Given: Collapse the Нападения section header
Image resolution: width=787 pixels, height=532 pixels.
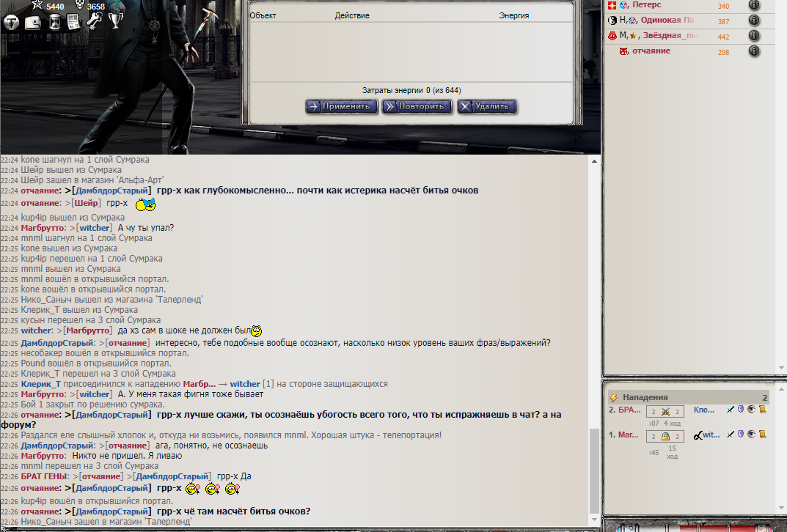Looking at the screenshot, I should point(688,397).
